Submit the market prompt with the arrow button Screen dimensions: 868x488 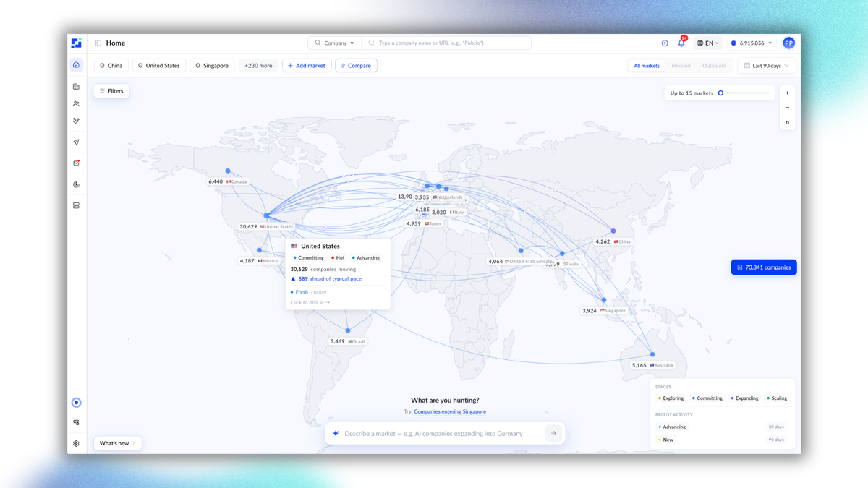click(x=553, y=434)
